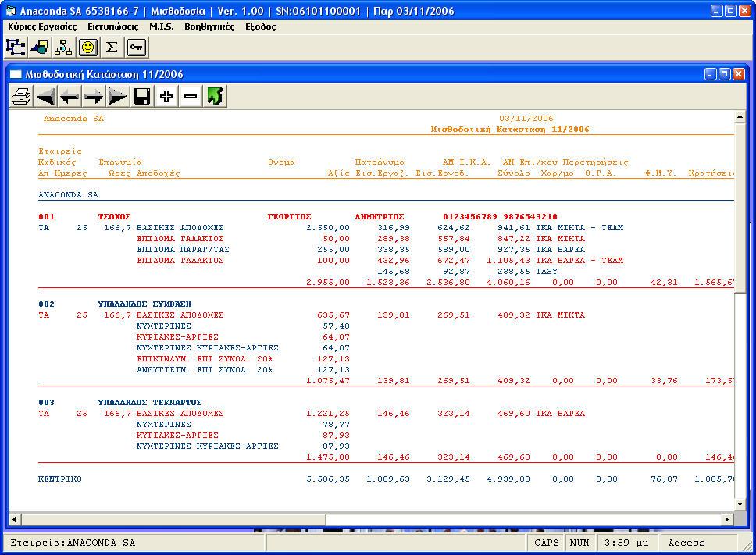Viewport: 756px width, 555px height.
Task: Go to the previous report page
Action: pyautogui.click(x=70, y=97)
